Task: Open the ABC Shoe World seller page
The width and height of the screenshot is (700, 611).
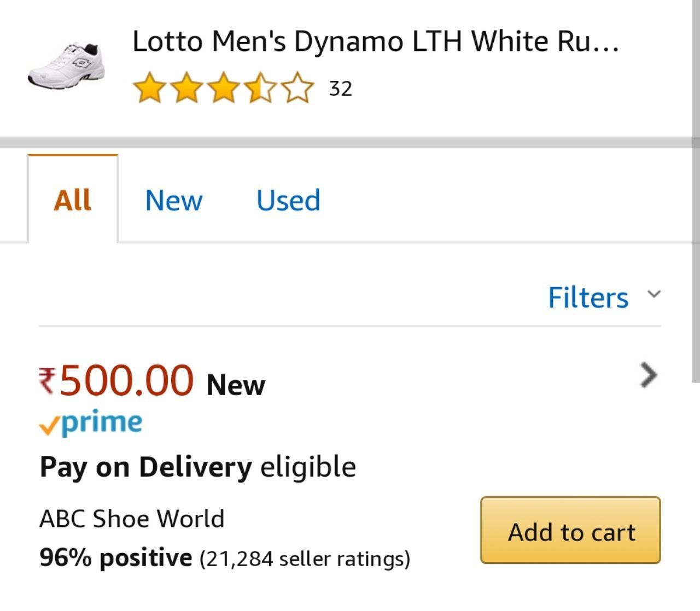Action: [x=132, y=519]
